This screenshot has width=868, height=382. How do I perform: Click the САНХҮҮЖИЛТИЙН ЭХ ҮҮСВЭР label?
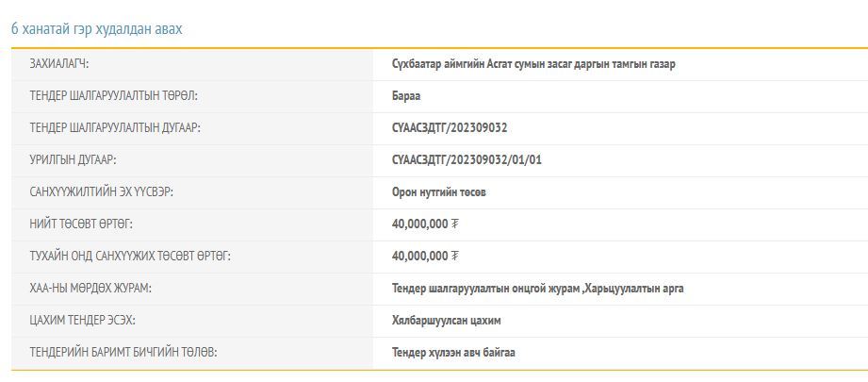coord(102,192)
